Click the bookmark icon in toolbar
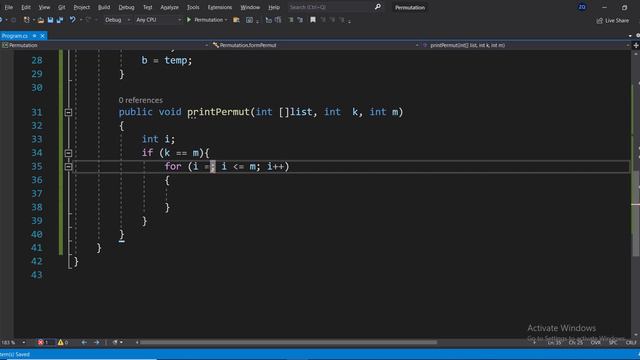Image resolution: width=640 pixels, height=360 pixels. [x=313, y=20]
